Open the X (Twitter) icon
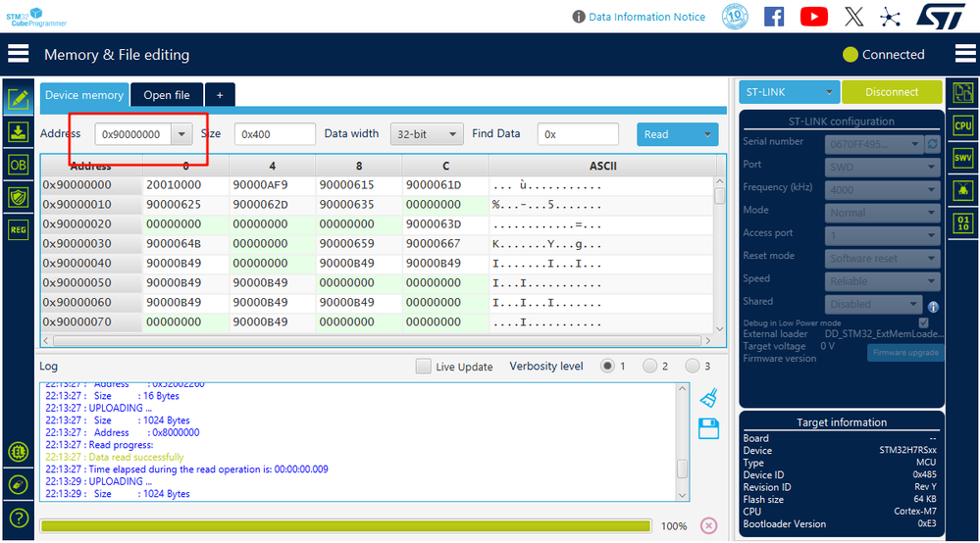The image size is (980, 543). point(853,17)
